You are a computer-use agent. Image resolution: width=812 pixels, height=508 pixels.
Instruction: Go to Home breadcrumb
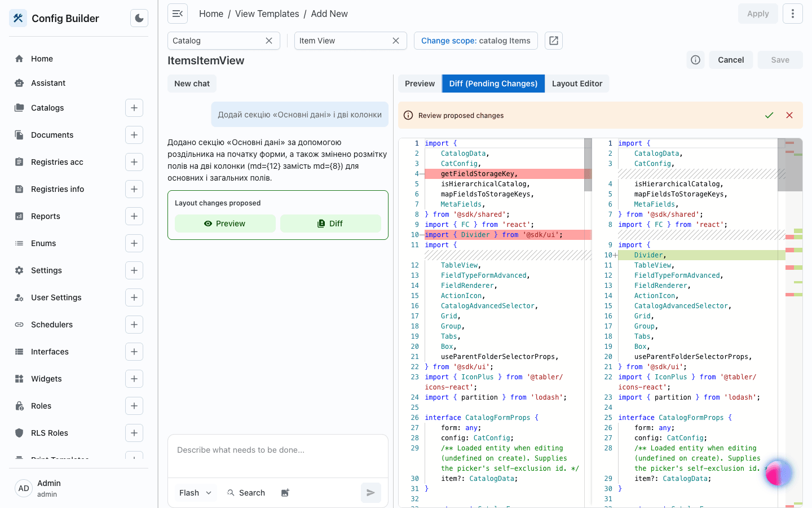tap(211, 14)
